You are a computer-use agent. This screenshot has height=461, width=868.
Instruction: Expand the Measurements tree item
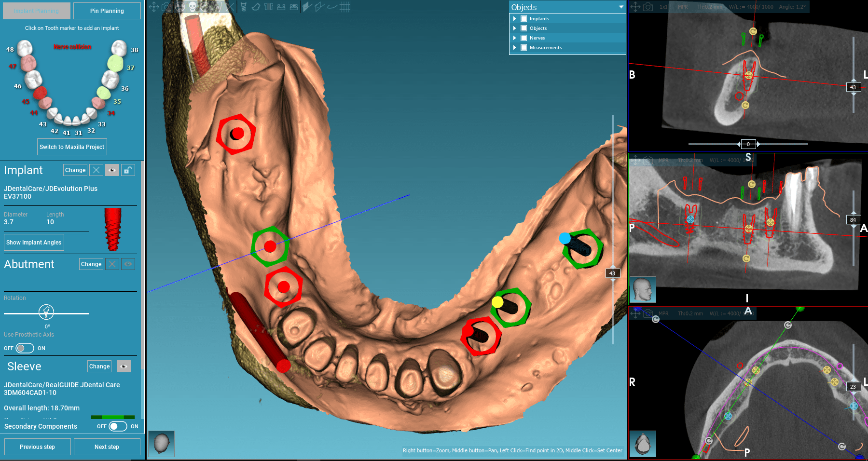click(515, 48)
